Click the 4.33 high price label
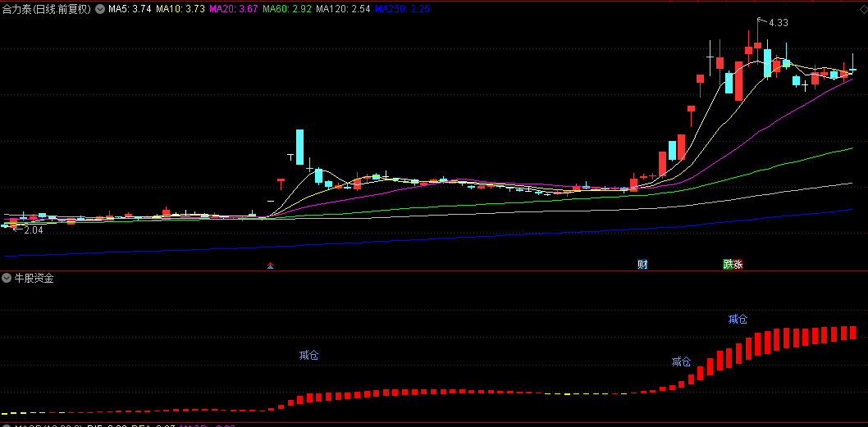 [779, 23]
